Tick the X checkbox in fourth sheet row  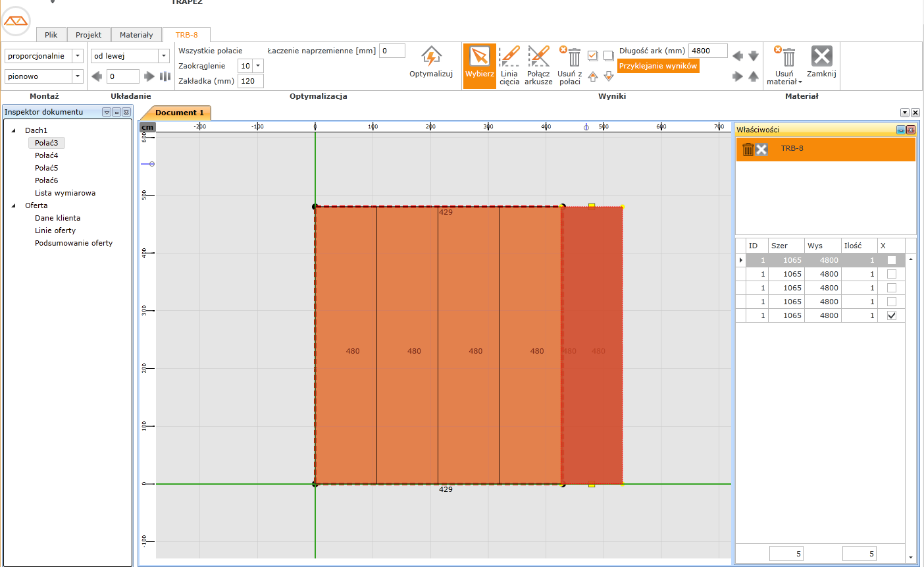pyautogui.click(x=892, y=302)
